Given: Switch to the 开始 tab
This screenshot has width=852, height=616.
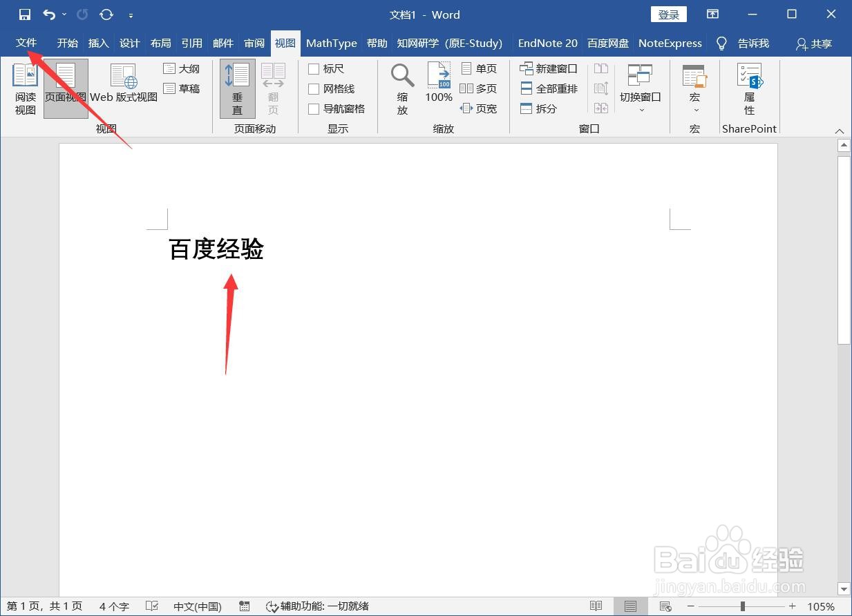Looking at the screenshot, I should (68, 43).
